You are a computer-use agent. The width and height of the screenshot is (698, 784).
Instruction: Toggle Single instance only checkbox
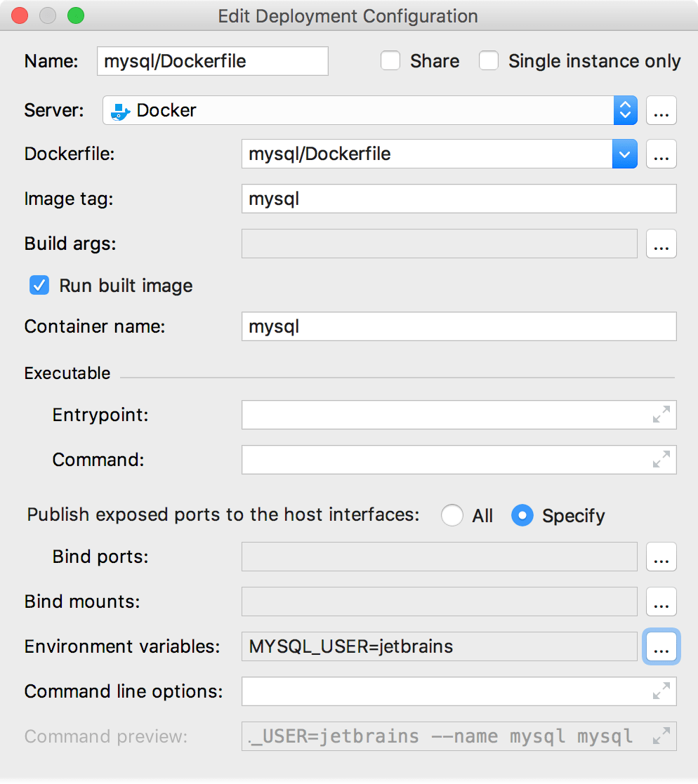488,61
